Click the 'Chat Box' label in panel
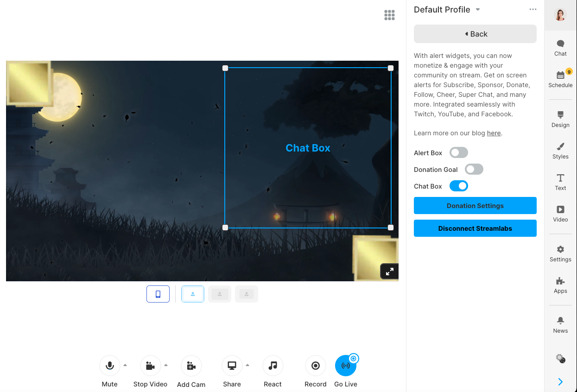The height and width of the screenshot is (392, 577). 428,186
